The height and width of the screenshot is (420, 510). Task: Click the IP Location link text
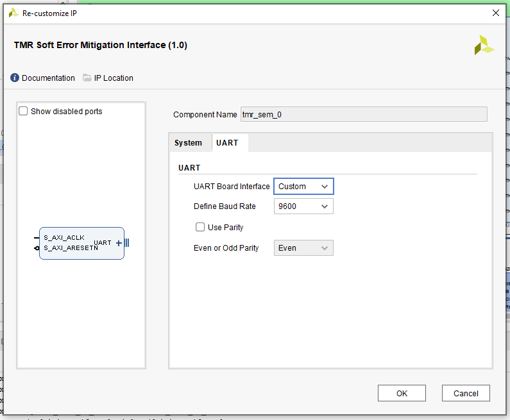pyautogui.click(x=114, y=78)
